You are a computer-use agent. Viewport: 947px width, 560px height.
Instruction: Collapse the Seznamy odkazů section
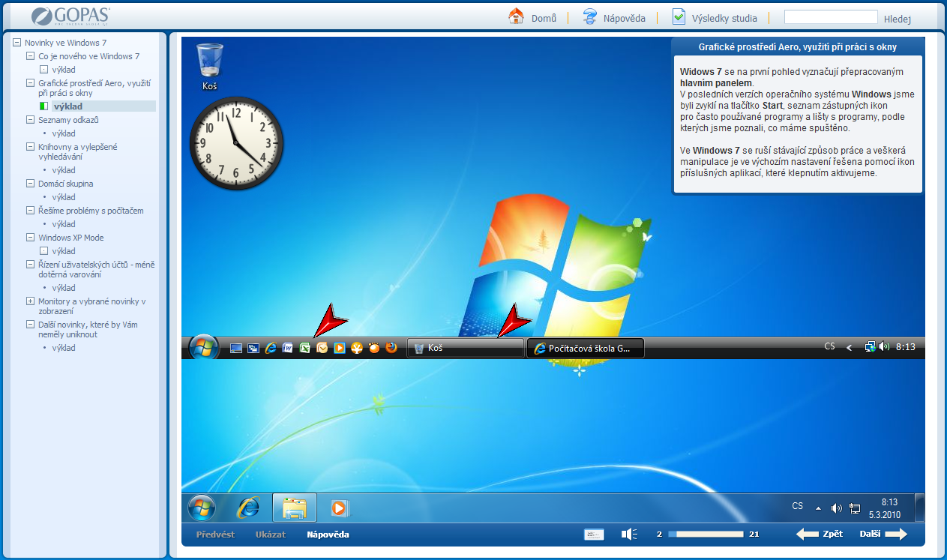click(x=30, y=120)
